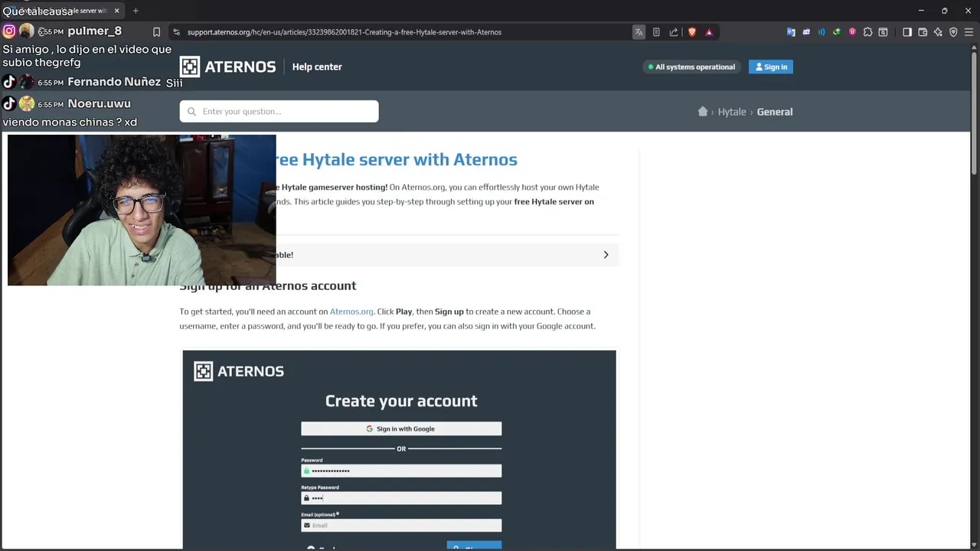This screenshot has height=551, width=980.
Task: Open the General breadcrumb link
Action: coord(775,112)
